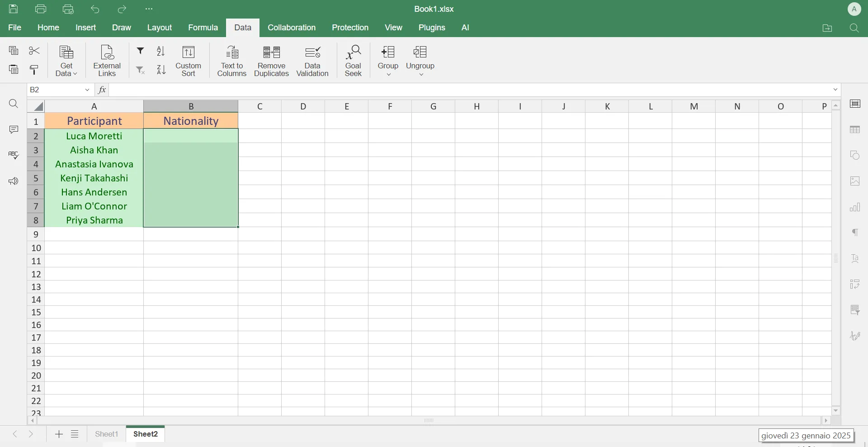This screenshot has width=868, height=447.
Task: Select the Remove Duplicates tool
Action: 271,60
